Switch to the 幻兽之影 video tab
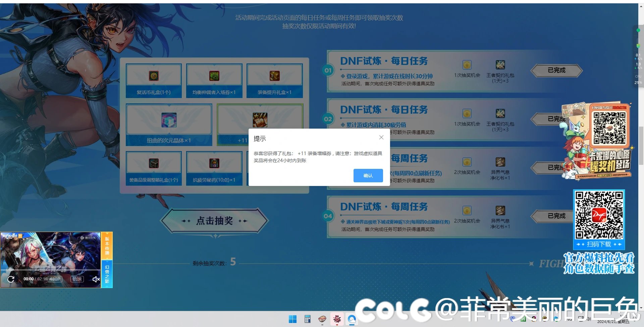Image resolution: width=644 pixels, height=327 pixels. pyautogui.click(x=107, y=274)
